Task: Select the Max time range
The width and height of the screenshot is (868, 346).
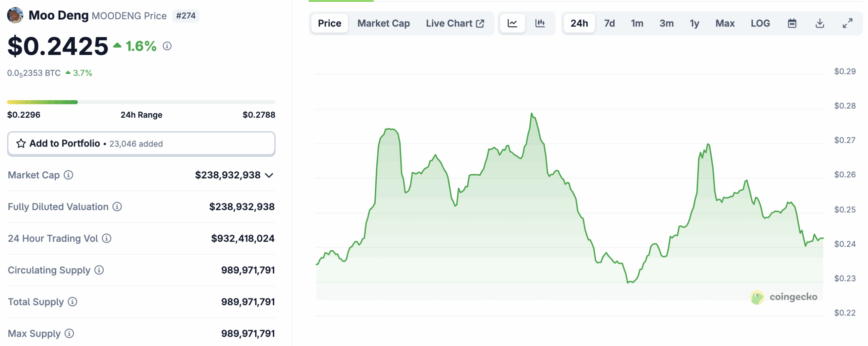Action: tap(725, 23)
